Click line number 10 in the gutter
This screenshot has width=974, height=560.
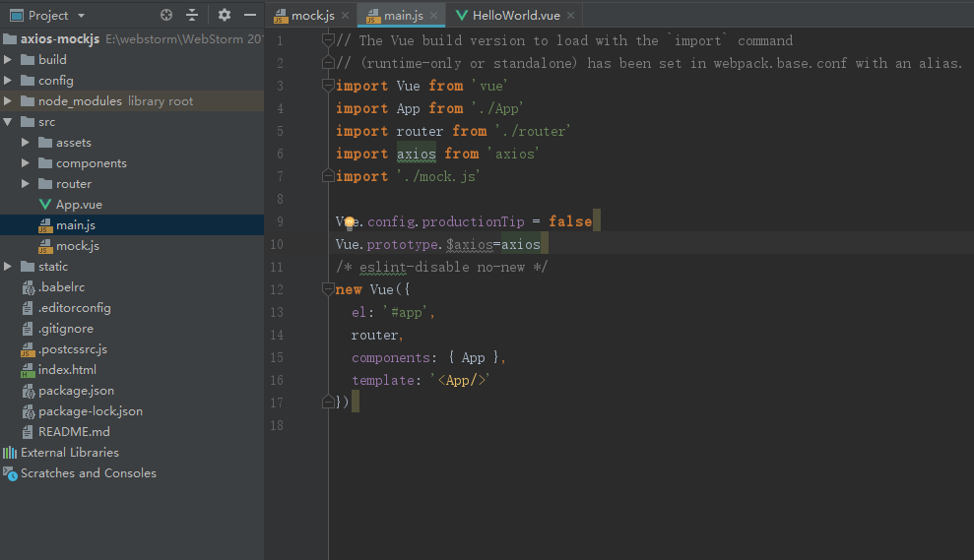pos(277,244)
